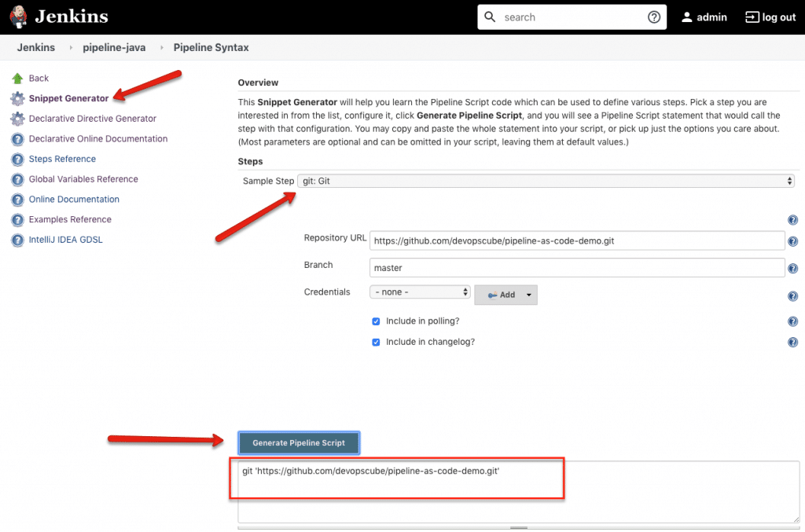Screen dimensions: 805x532
Task: Click the Generate Pipeline Script button
Action: (299, 443)
